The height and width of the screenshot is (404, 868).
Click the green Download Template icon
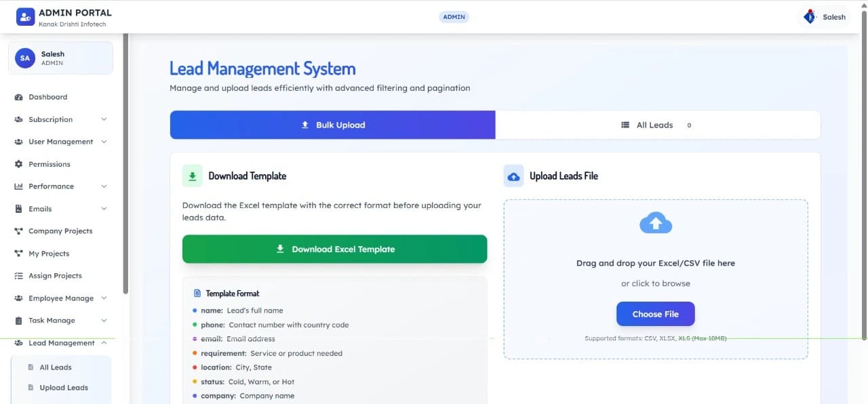point(193,176)
